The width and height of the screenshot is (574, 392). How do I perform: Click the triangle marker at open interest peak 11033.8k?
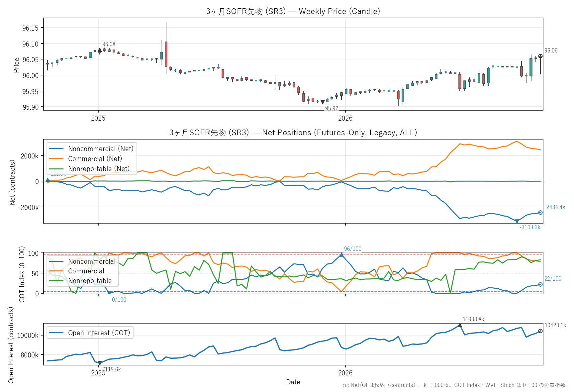(460, 325)
